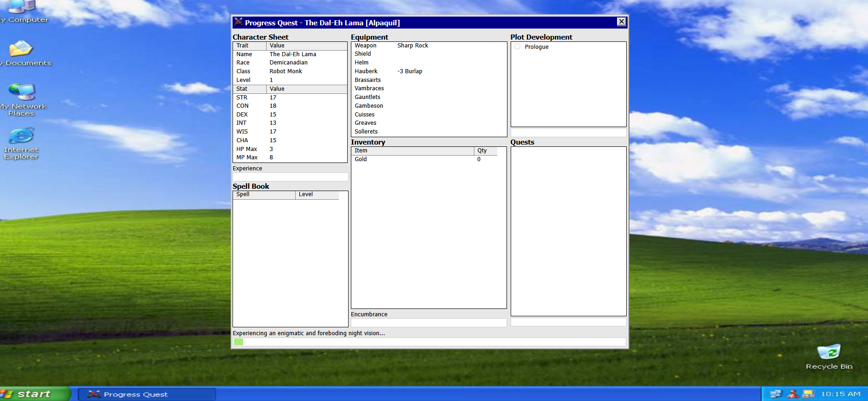The height and width of the screenshot is (401, 868).
Task: Click the progress bar under the Quests list
Action: [569, 322]
